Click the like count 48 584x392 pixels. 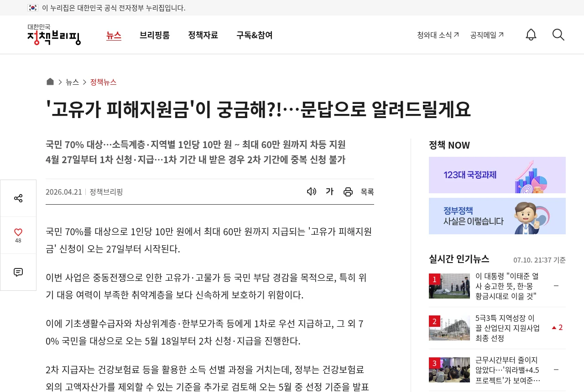pyautogui.click(x=18, y=241)
